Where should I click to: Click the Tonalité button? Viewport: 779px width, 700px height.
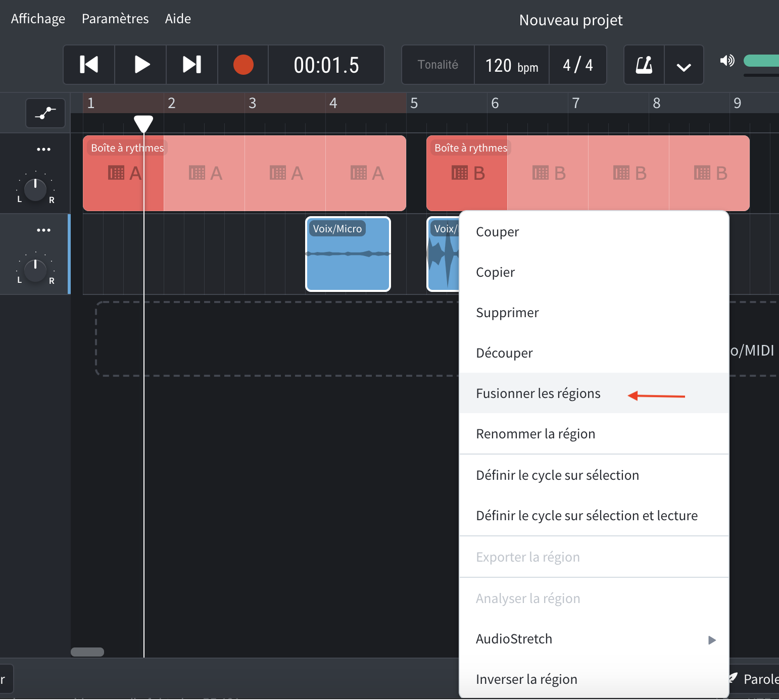pos(437,65)
